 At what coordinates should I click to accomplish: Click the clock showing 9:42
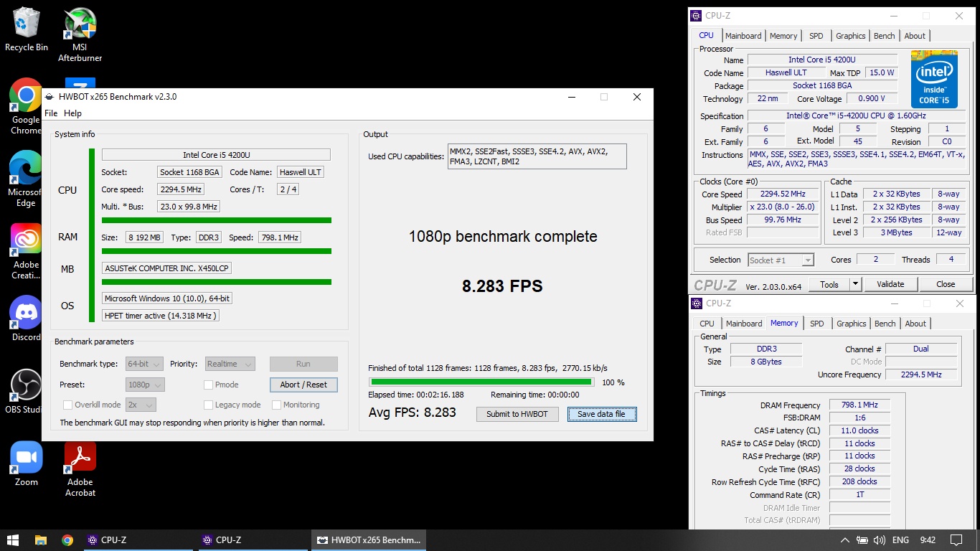click(x=928, y=540)
